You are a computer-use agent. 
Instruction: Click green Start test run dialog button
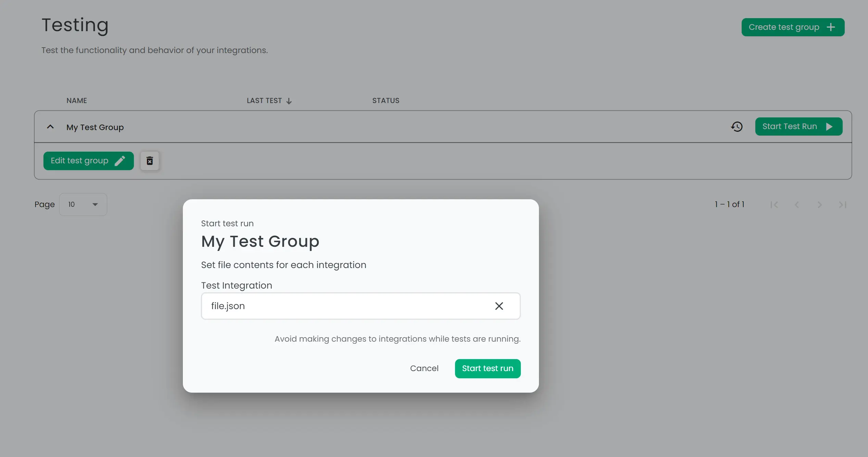(x=488, y=368)
